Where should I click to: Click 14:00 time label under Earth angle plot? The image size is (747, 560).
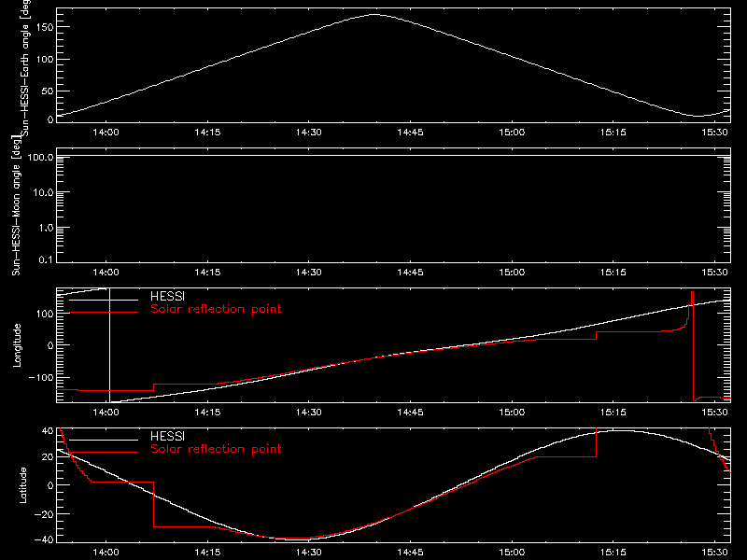[106, 132]
